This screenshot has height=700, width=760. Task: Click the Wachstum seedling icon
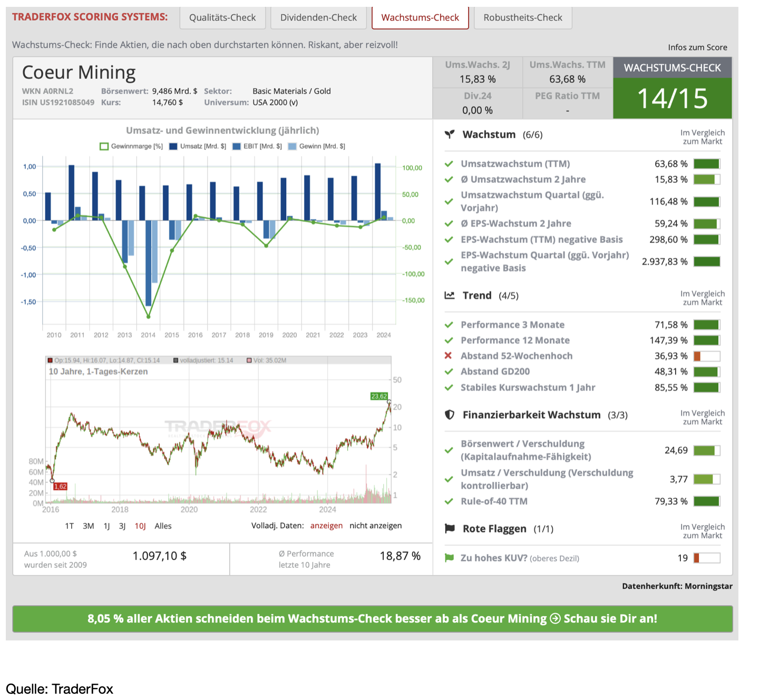[x=449, y=134]
